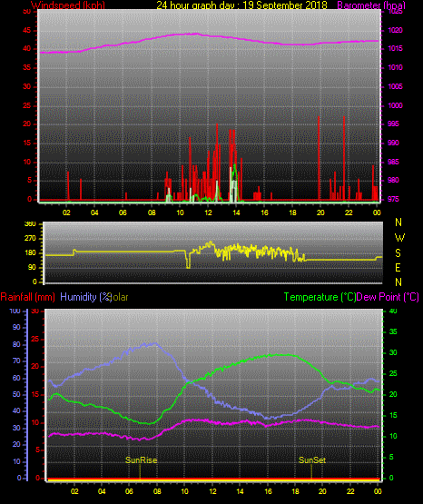Click the Windspeed (kph) axis label
This screenshot has width=423, height=504.
point(68,5)
